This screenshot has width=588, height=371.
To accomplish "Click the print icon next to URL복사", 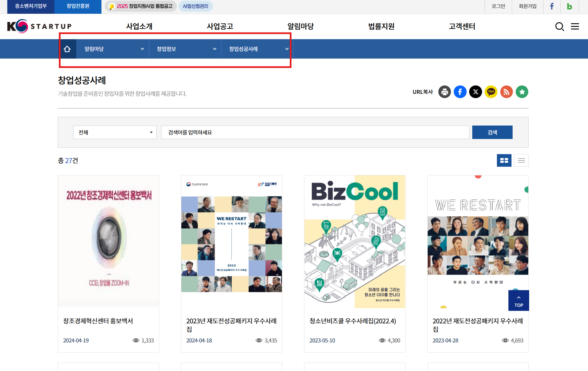I will coord(445,92).
